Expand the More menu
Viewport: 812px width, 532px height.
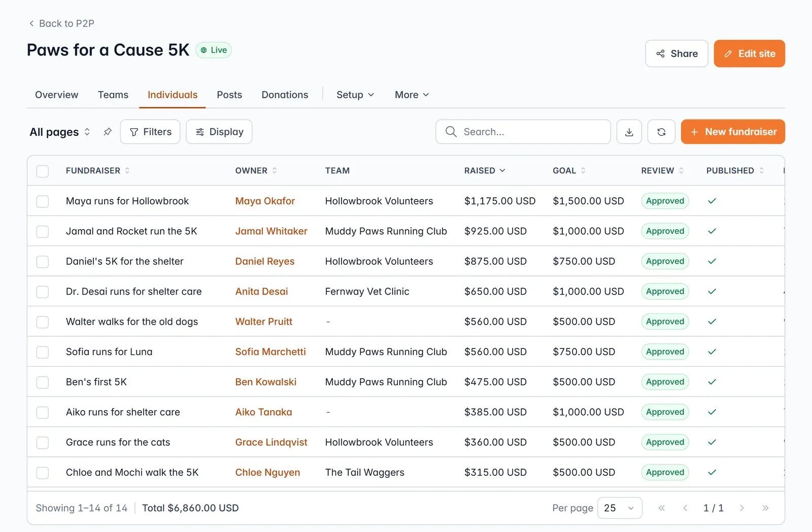[x=412, y=95]
